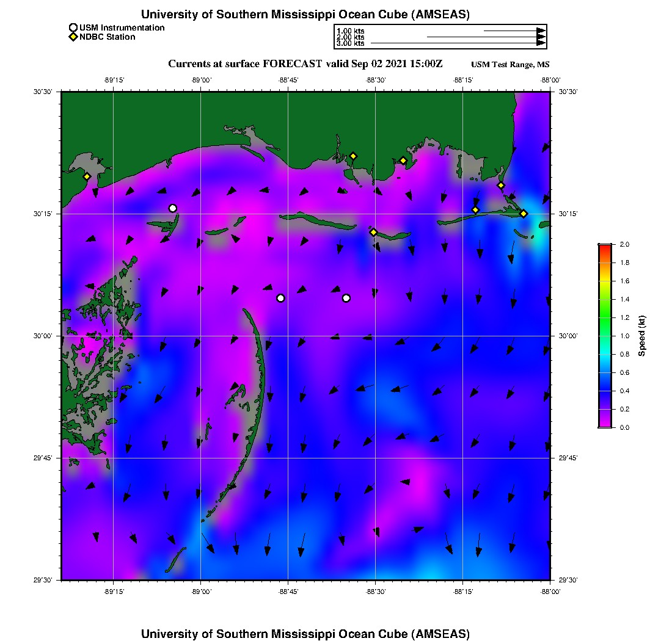Click the forecast valid Sep 02 2021 heading
The width and height of the screenshot is (672, 641).
pos(305,64)
